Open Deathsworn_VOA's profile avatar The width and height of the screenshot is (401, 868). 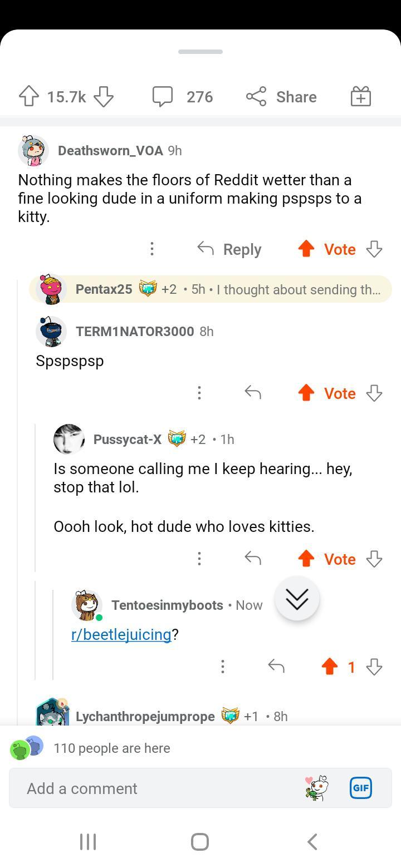(x=33, y=150)
